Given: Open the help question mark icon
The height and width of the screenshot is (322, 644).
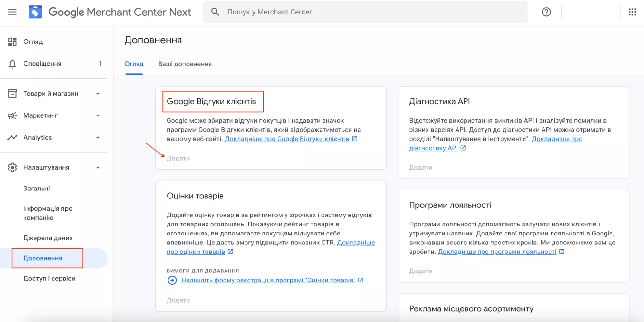Looking at the screenshot, I should pyautogui.click(x=546, y=12).
